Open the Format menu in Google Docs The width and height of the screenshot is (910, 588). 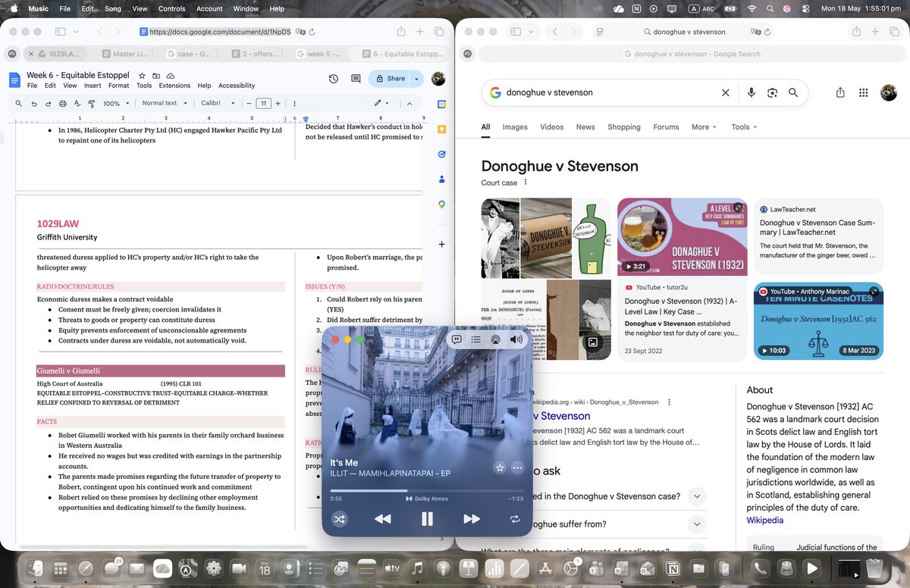(x=118, y=86)
